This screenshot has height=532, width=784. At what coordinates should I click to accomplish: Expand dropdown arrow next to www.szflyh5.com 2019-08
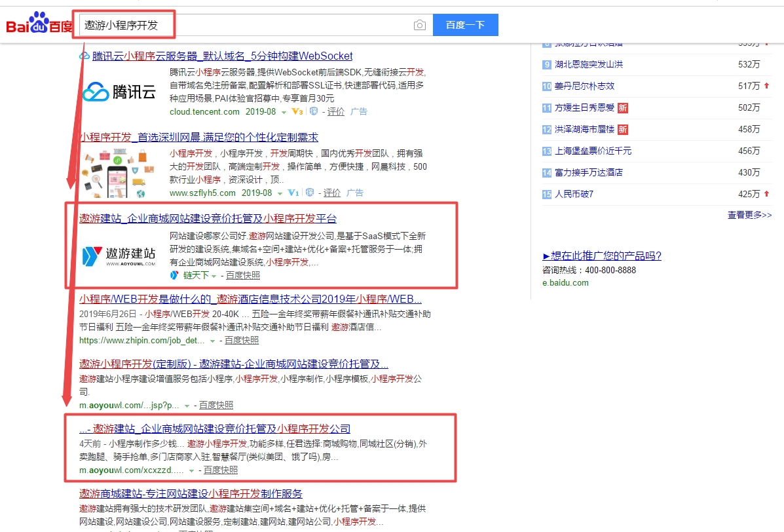click(x=280, y=193)
